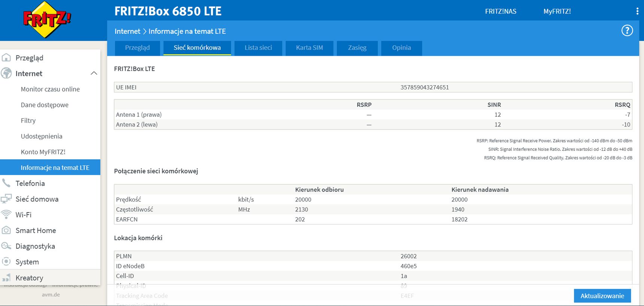Image resolution: width=644 pixels, height=306 pixels.
Task: Click the System gear icon
Action: [6, 261]
